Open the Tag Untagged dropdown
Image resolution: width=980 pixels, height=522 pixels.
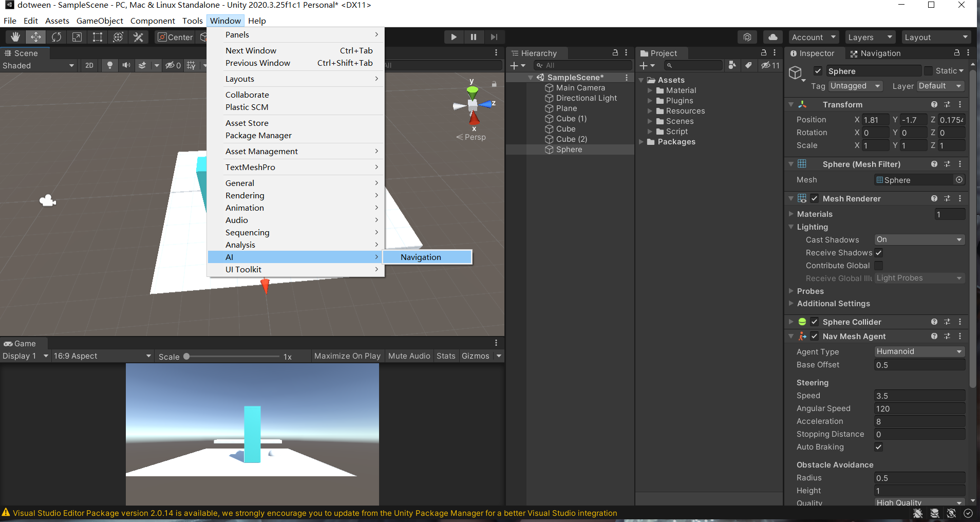pyautogui.click(x=855, y=86)
